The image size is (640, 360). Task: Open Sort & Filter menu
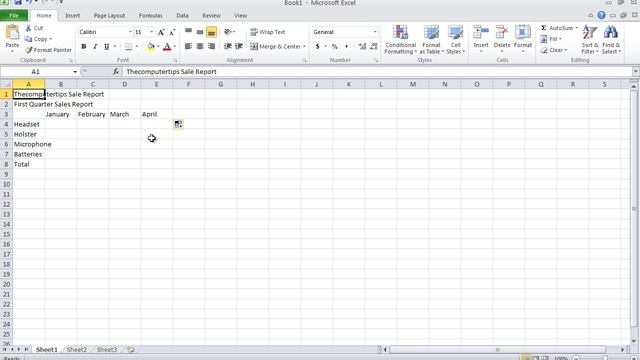[x=590, y=40]
